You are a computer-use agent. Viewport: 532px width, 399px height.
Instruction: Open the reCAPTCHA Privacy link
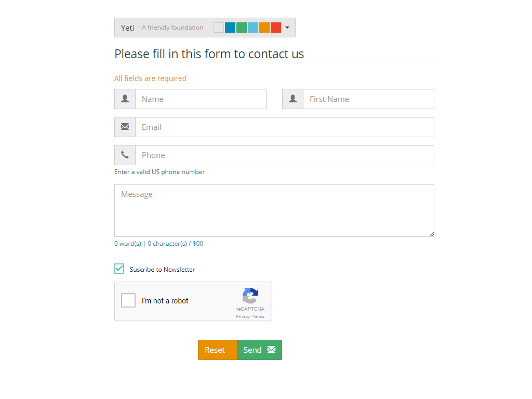[x=243, y=316]
